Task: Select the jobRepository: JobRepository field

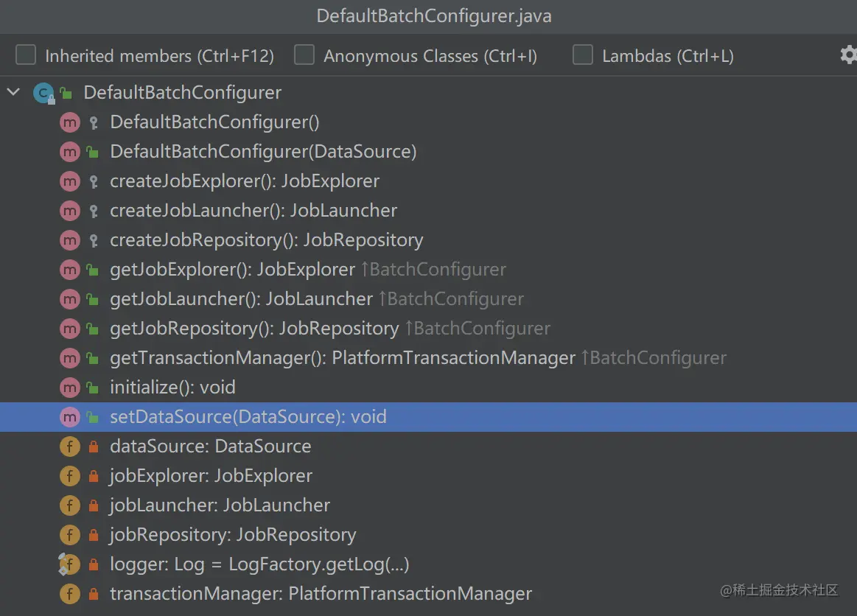Action: (429, 535)
